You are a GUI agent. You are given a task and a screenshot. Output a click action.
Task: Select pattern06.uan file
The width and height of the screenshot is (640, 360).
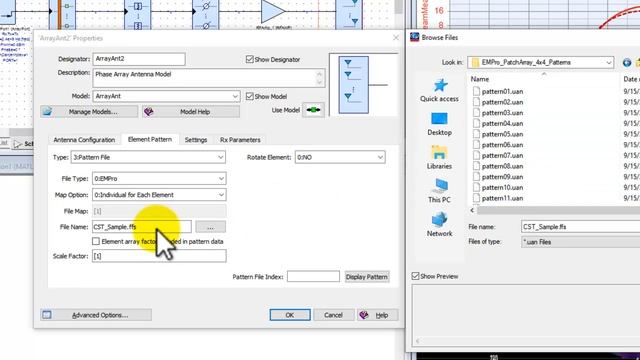(x=502, y=144)
